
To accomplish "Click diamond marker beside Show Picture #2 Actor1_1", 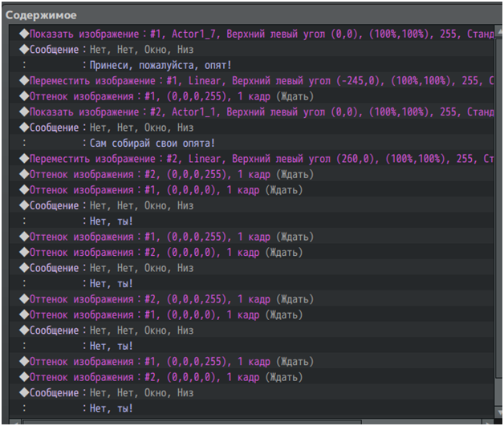I will tap(24, 112).
